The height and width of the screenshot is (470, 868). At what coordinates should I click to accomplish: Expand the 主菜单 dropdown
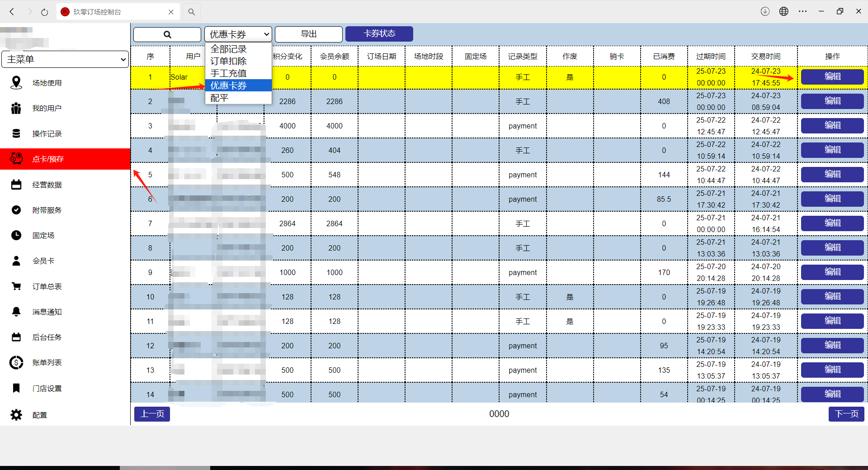(x=66, y=59)
